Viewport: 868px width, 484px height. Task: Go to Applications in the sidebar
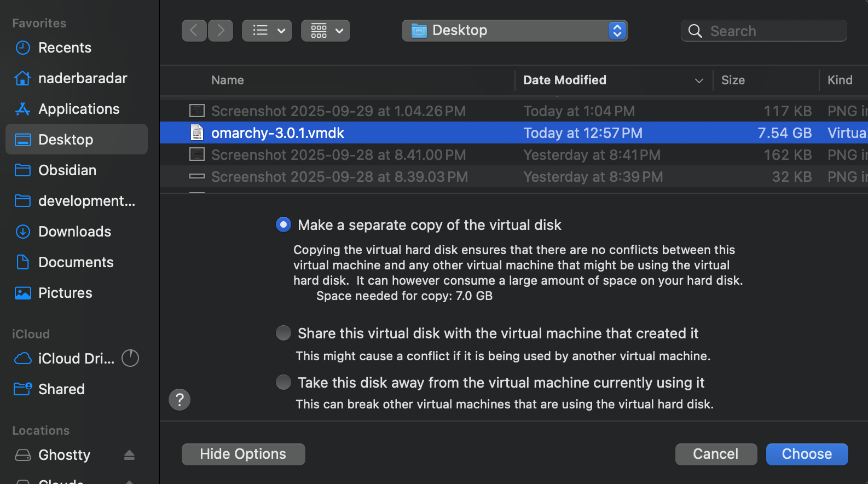pyautogui.click(x=78, y=109)
